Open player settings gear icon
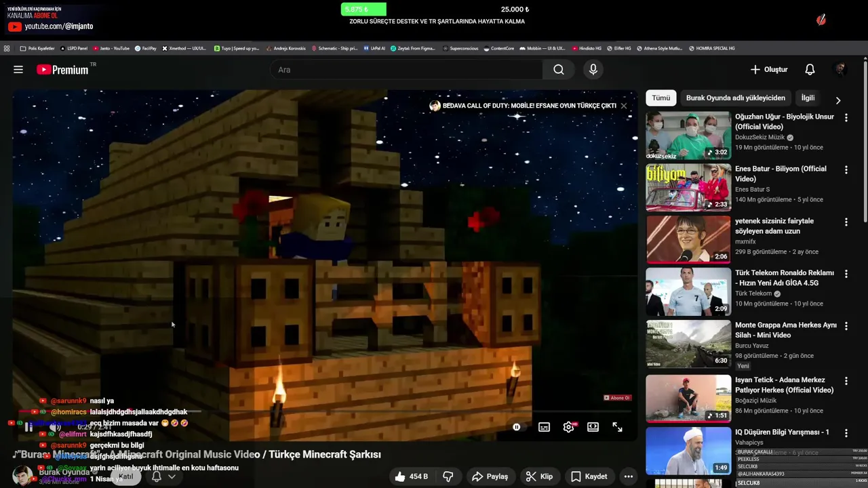 [x=568, y=427]
